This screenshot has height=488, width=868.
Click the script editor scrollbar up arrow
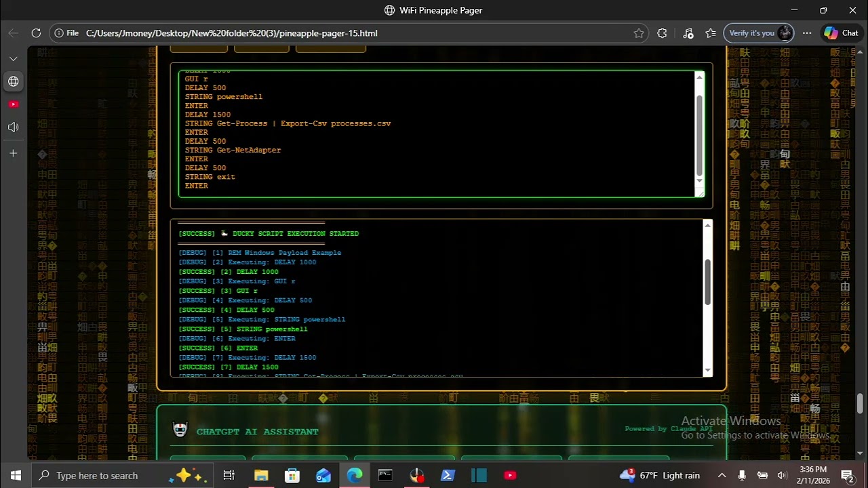[x=700, y=77]
